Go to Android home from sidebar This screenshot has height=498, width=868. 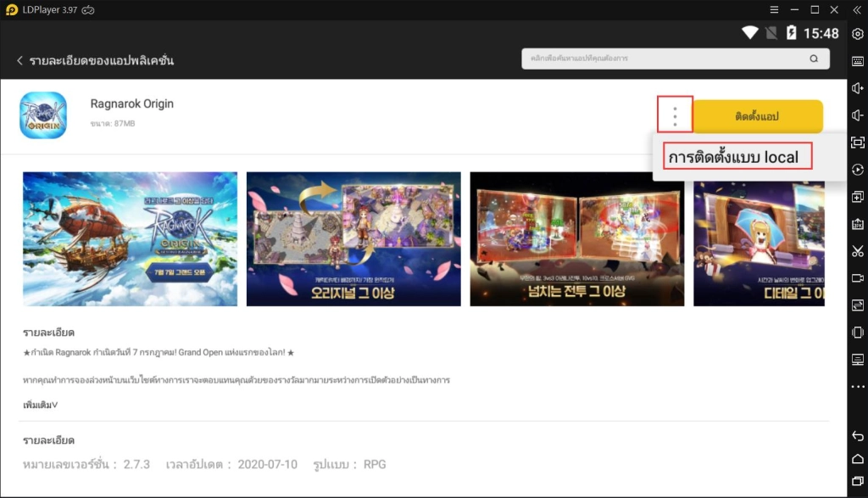pos(858,459)
